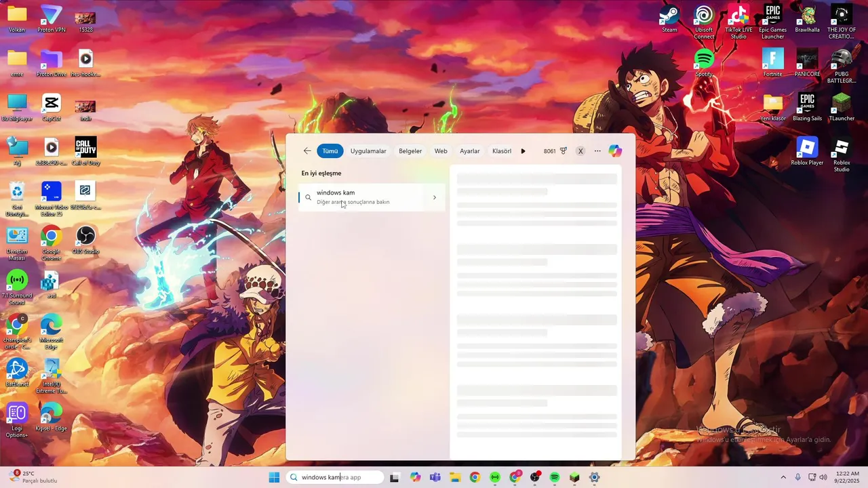Switch to the Web search tab
This screenshot has height=488, width=868.
coord(441,151)
